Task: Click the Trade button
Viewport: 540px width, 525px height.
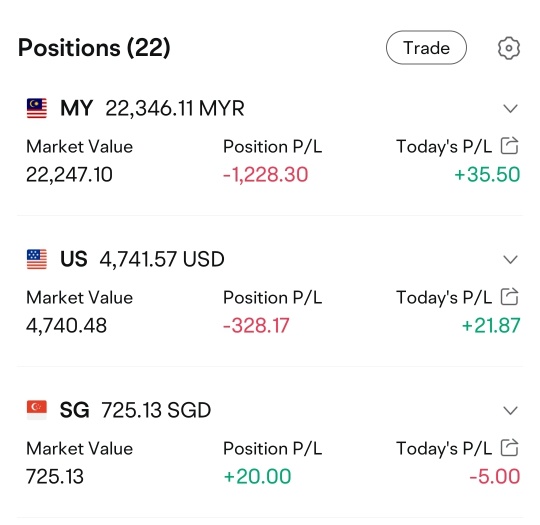Action: tap(426, 48)
